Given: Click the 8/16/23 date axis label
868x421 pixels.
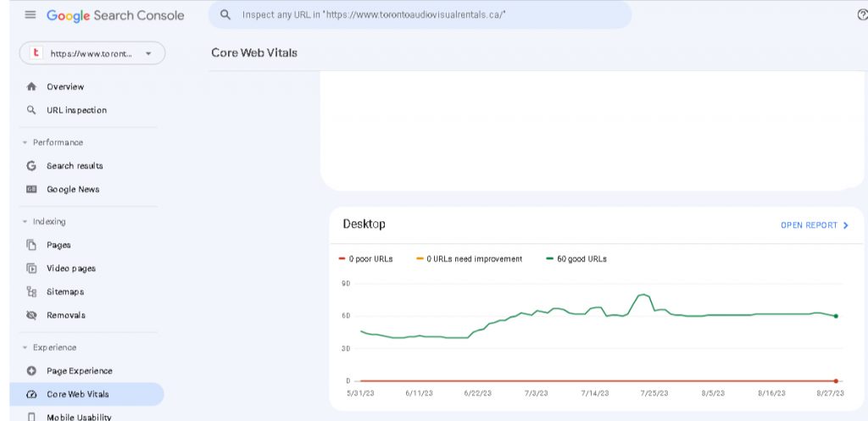Looking at the screenshot, I should [x=771, y=393].
